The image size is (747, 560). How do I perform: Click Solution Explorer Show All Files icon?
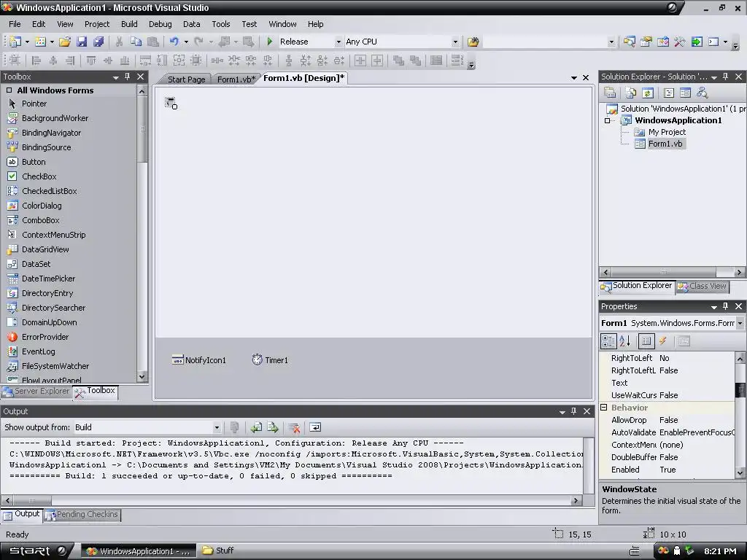pos(631,93)
